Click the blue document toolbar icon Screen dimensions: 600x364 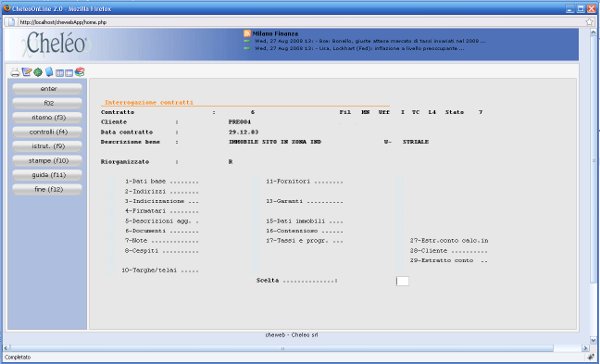(x=49, y=72)
